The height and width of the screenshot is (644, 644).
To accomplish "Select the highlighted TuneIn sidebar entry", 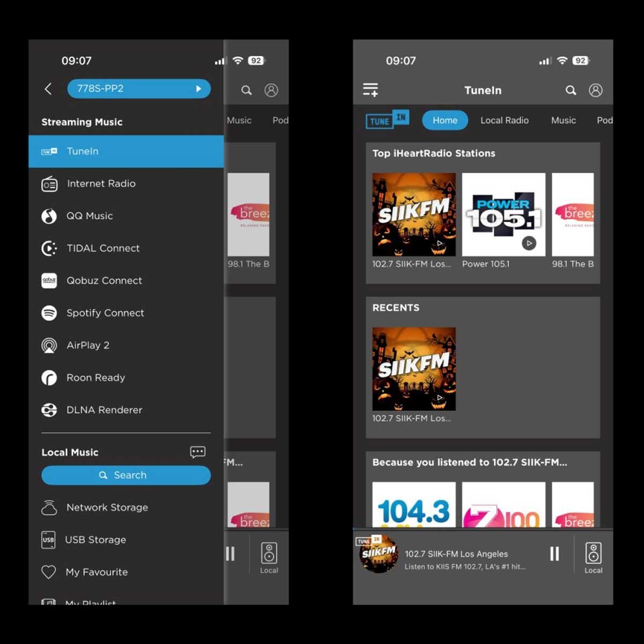I will [126, 151].
